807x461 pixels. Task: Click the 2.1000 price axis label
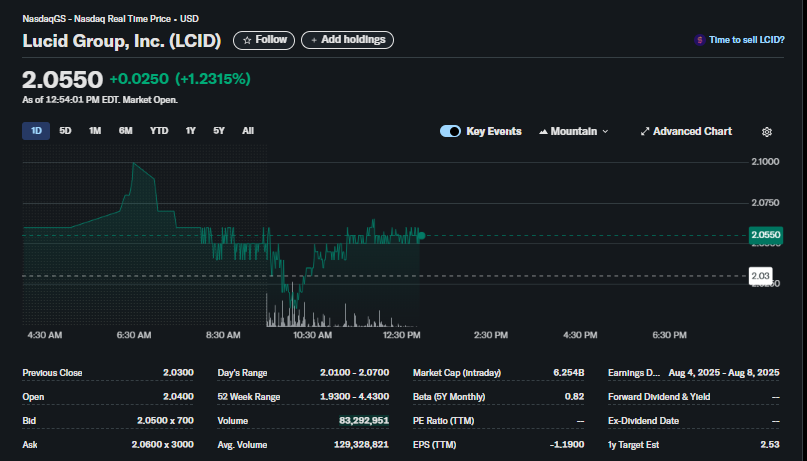click(x=765, y=162)
